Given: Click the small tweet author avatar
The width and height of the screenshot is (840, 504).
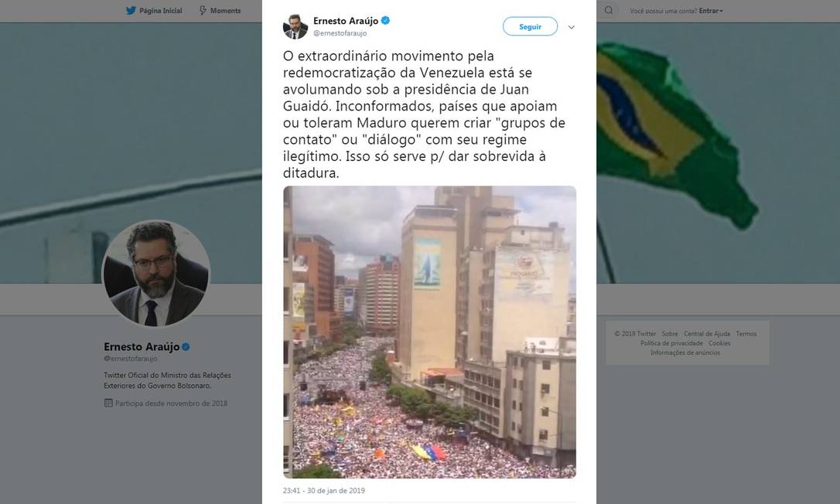Looking at the screenshot, I should [295, 26].
